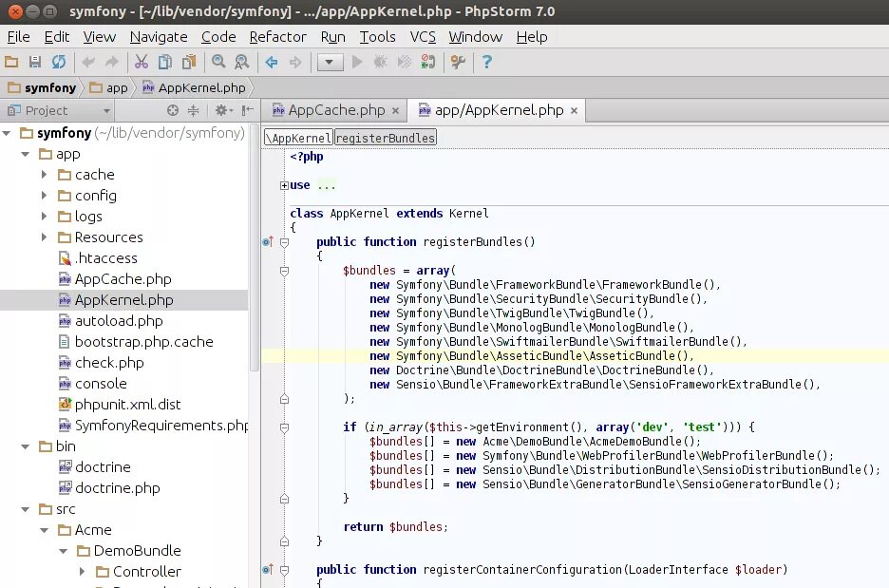Expand the config folder
This screenshot has width=889, height=588.
click(x=45, y=196)
